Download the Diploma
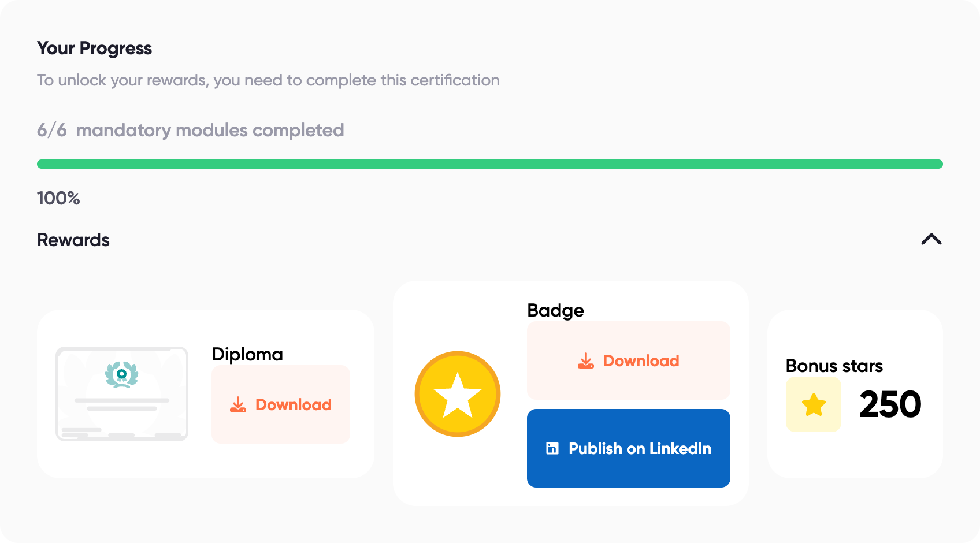The image size is (980, 543). [x=281, y=404]
